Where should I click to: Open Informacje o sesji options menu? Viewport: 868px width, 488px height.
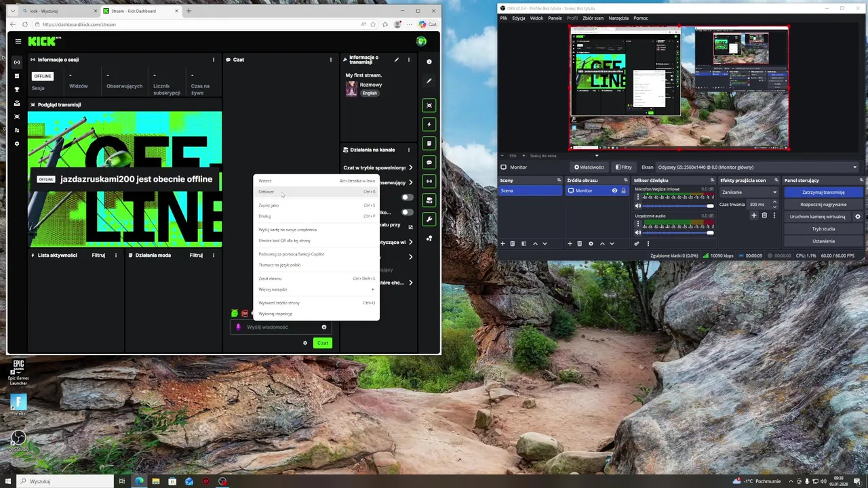214,60
